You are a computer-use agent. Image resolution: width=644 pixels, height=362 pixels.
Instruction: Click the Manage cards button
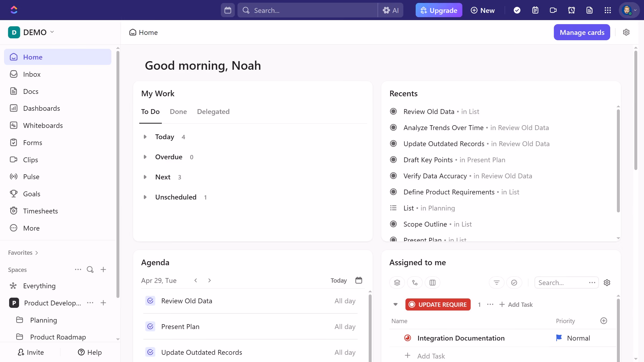(582, 32)
